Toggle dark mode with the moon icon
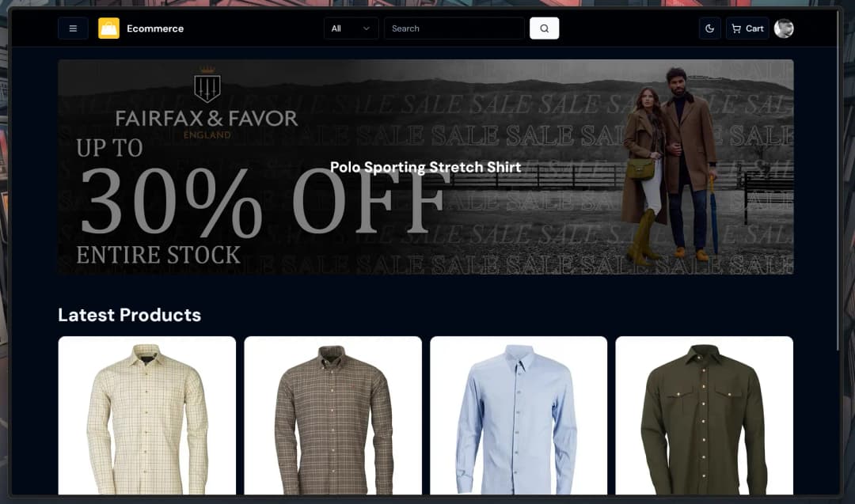The height and width of the screenshot is (504, 855). tap(709, 28)
